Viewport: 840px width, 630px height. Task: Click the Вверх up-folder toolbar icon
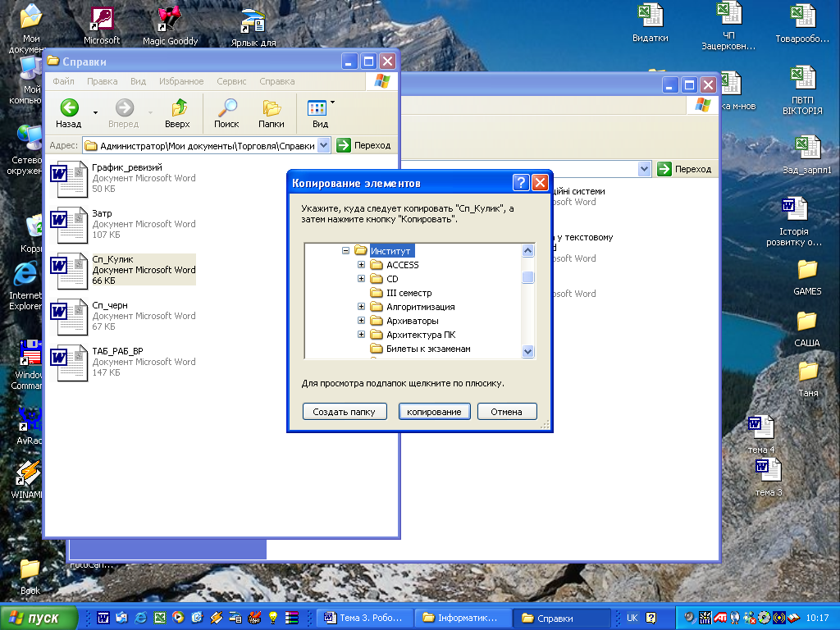[179, 107]
